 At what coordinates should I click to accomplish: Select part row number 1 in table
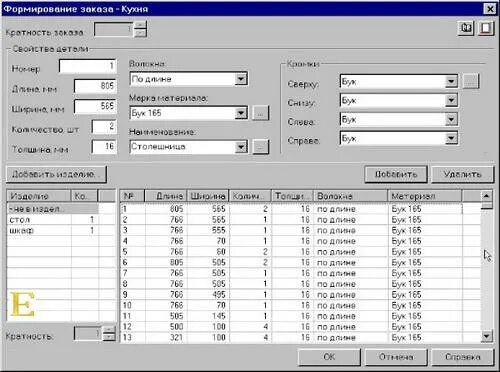click(300, 209)
